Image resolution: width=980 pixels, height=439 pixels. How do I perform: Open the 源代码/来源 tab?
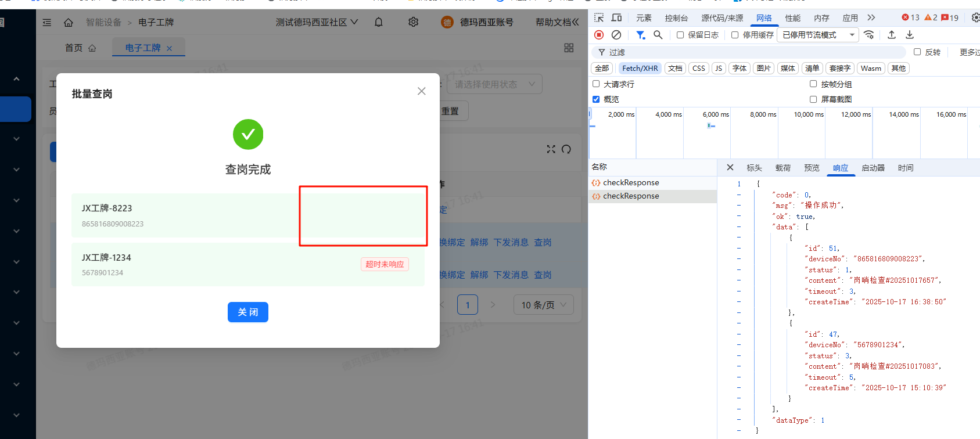[722, 18]
